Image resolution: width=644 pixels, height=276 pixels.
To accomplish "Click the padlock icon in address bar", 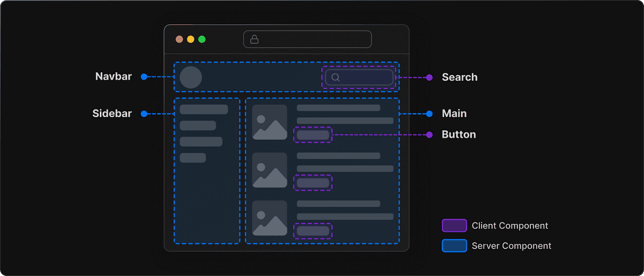I will point(254,40).
